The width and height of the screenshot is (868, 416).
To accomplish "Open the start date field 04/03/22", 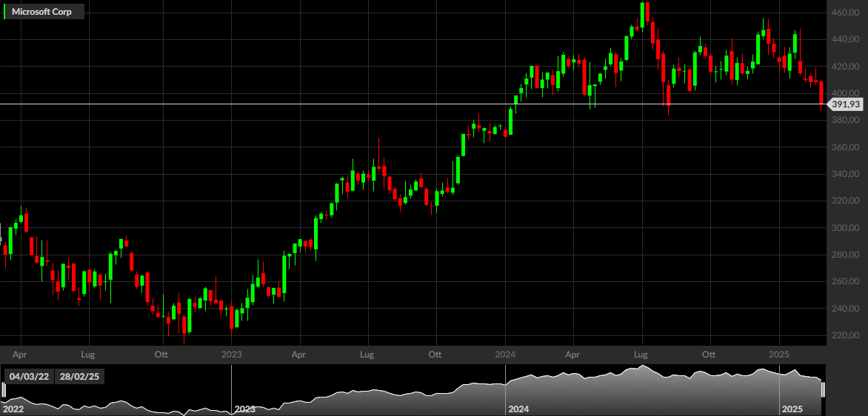I will pos(29,377).
